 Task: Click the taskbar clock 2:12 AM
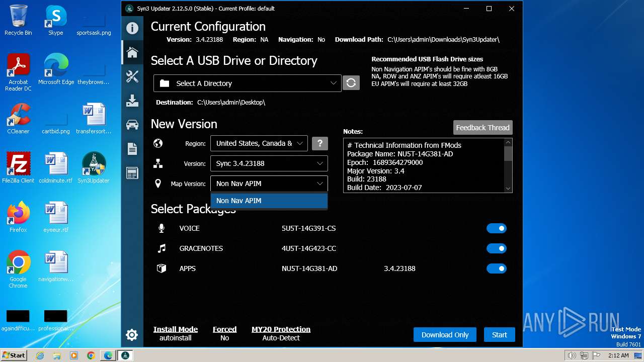[x=618, y=355]
